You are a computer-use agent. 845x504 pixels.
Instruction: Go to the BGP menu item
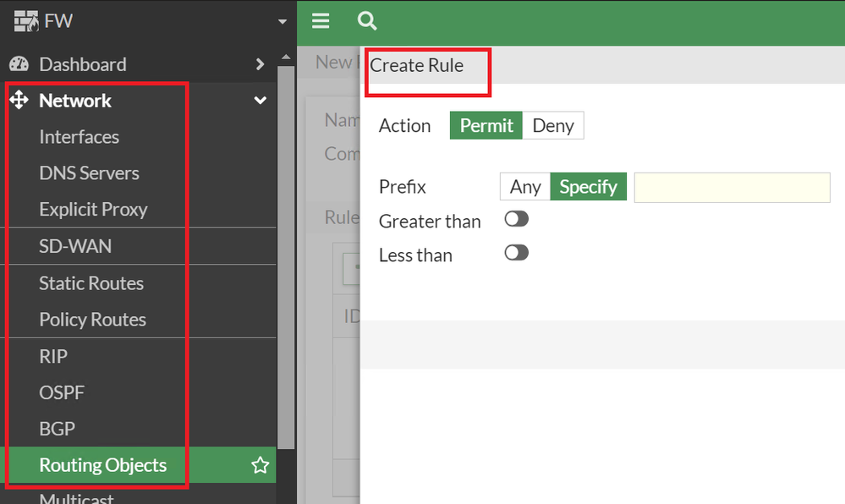click(x=57, y=429)
